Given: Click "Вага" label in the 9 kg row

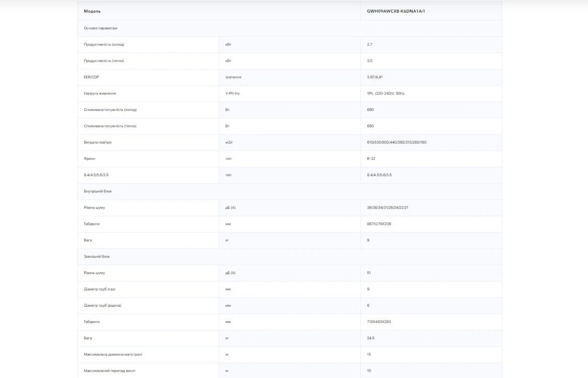Looking at the screenshot, I should coord(88,240).
